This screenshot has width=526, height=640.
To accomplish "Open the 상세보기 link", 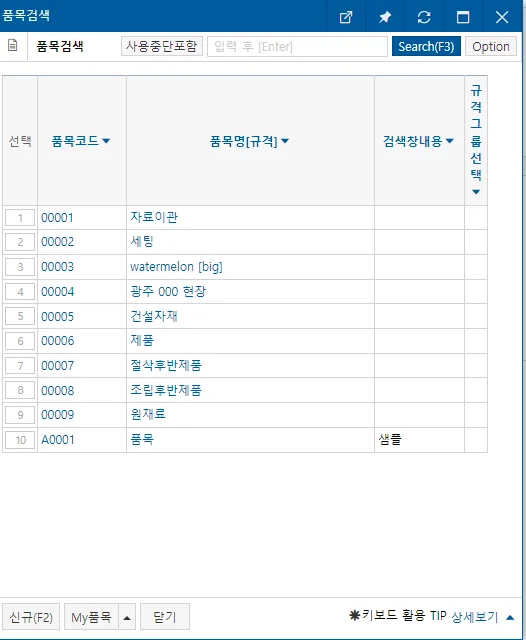I will (475, 617).
